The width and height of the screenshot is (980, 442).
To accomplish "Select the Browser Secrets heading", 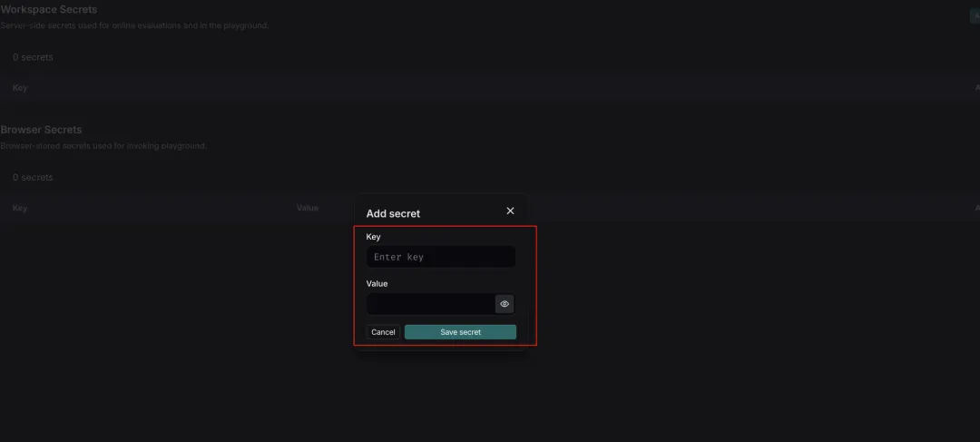I will pyautogui.click(x=41, y=130).
